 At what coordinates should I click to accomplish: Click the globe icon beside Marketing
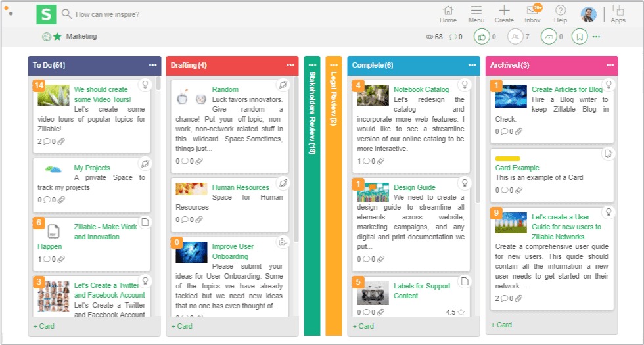(47, 37)
